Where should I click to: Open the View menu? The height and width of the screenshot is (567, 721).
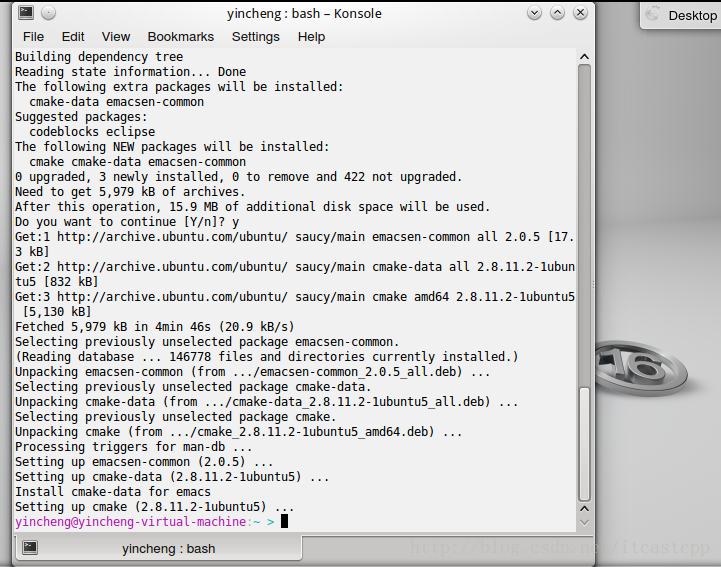115,37
